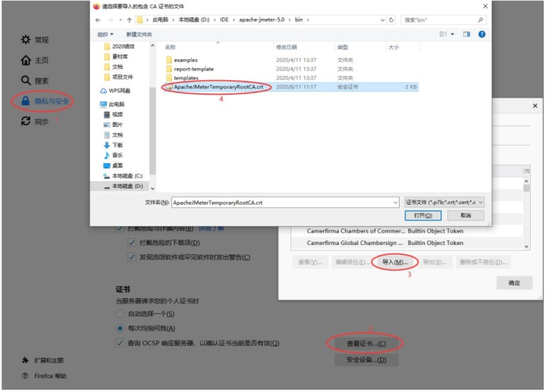
Task: Refresh the file dialog folder listing
Action: 391,20
